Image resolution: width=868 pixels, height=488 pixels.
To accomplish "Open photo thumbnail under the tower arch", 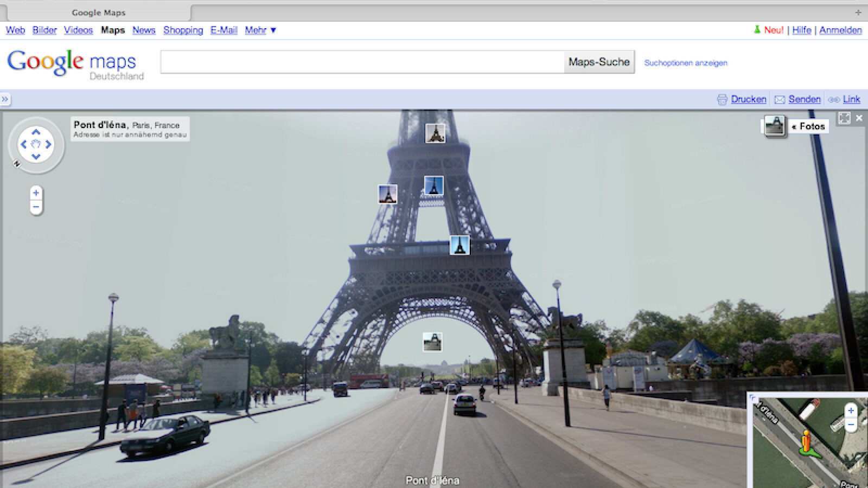I will [x=432, y=342].
